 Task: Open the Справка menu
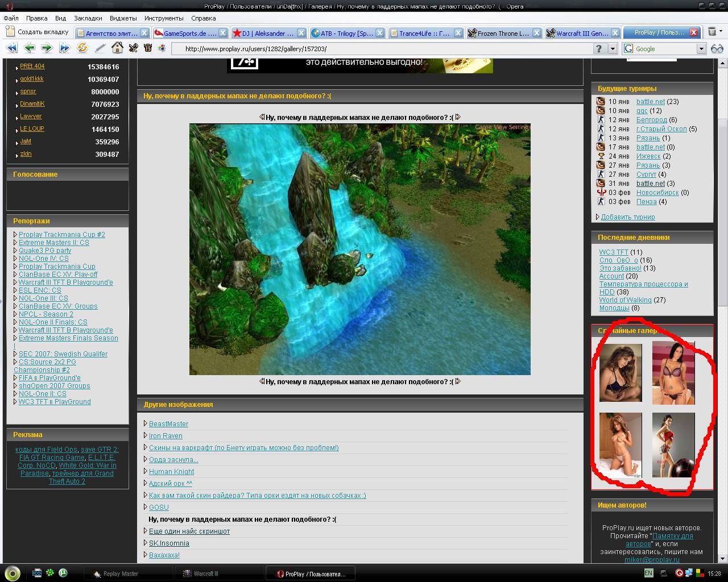click(203, 18)
